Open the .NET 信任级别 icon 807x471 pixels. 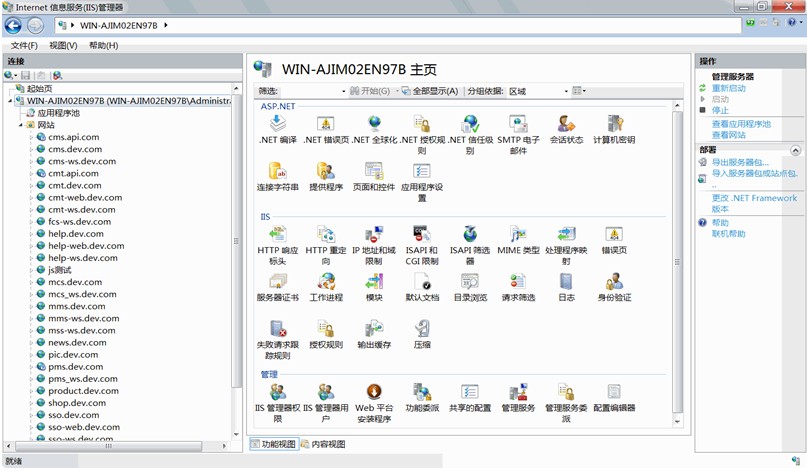470,134
